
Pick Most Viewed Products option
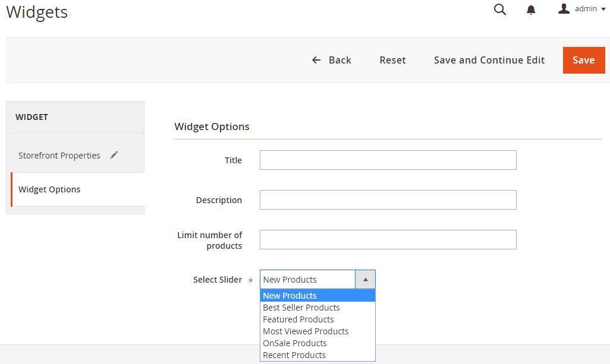[306, 331]
